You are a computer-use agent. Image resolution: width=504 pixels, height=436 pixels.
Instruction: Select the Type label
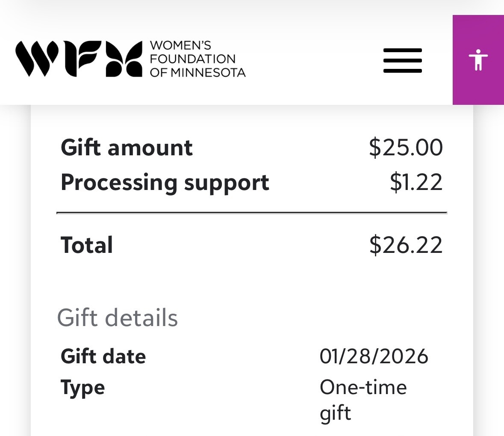[83, 388]
